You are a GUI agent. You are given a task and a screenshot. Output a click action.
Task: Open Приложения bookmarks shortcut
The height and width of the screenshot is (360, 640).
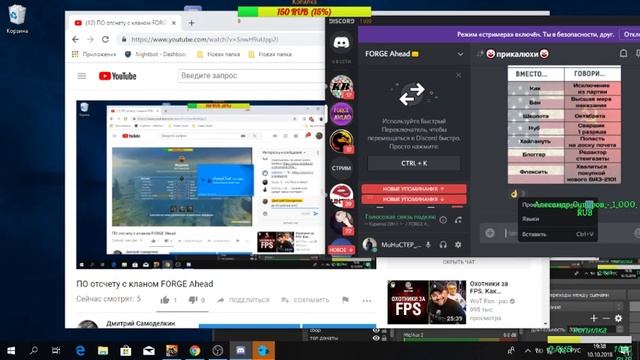click(x=94, y=54)
